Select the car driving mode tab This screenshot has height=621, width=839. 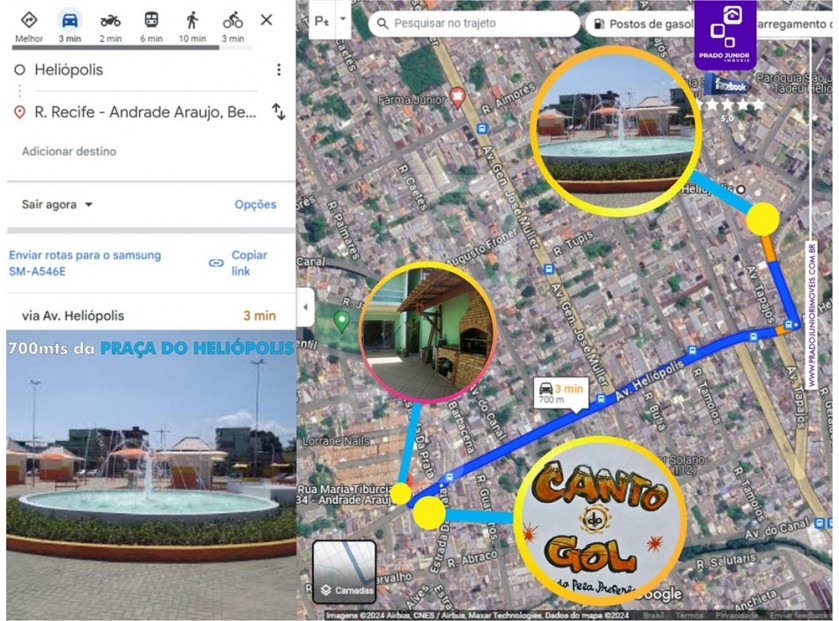(x=70, y=27)
